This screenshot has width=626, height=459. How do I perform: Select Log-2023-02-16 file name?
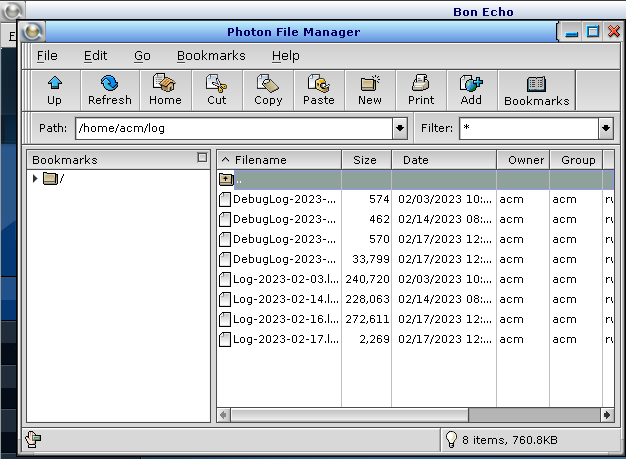click(x=285, y=319)
